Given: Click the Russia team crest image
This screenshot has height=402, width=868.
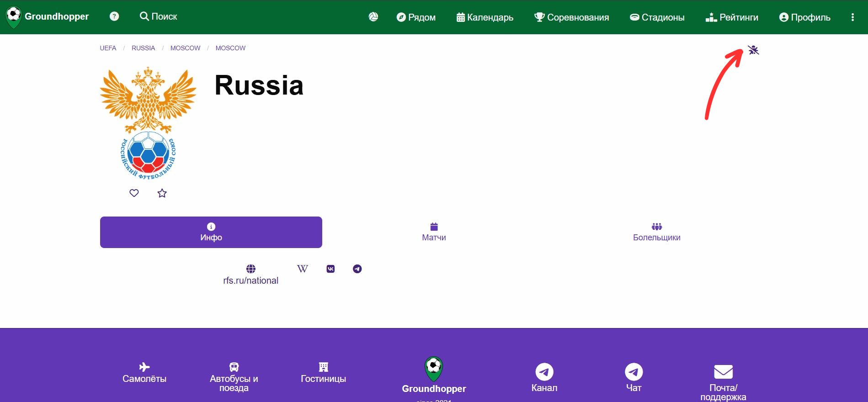Looking at the screenshot, I should (148, 123).
